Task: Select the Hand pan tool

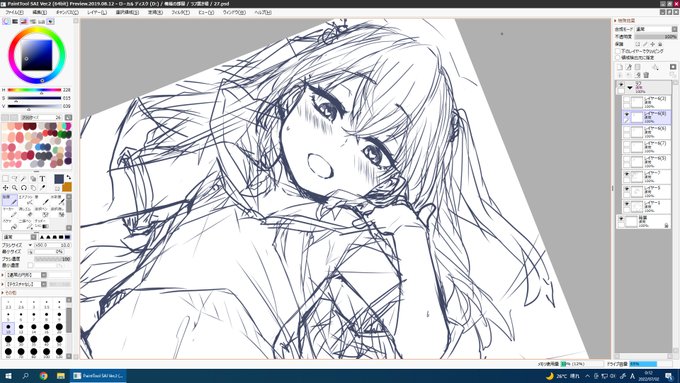Action: pyautogui.click(x=33, y=188)
